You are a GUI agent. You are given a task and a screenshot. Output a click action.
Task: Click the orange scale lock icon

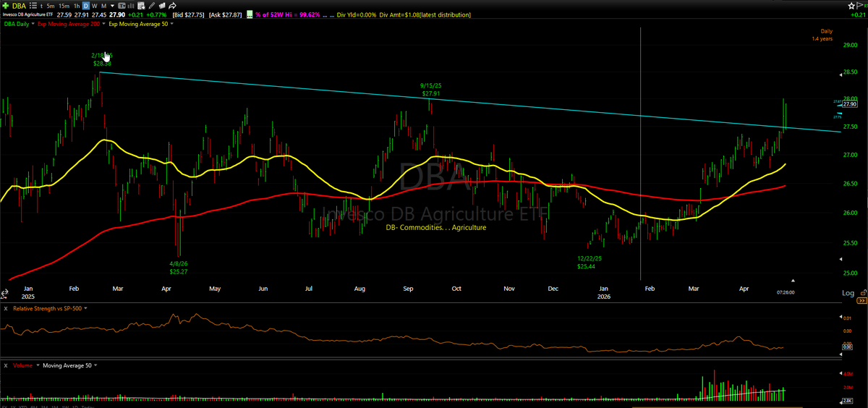(x=863, y=293)
